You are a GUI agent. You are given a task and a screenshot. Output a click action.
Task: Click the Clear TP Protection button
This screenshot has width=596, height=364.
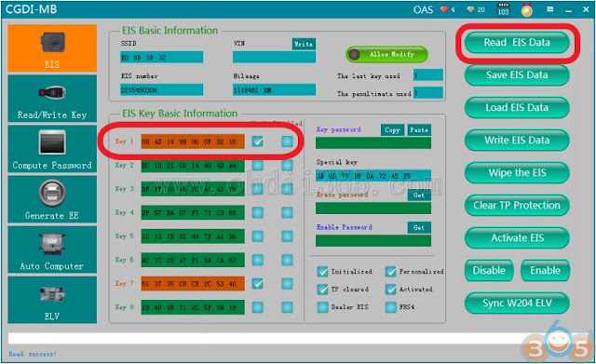pyautogui.click(x=517, y=206)
